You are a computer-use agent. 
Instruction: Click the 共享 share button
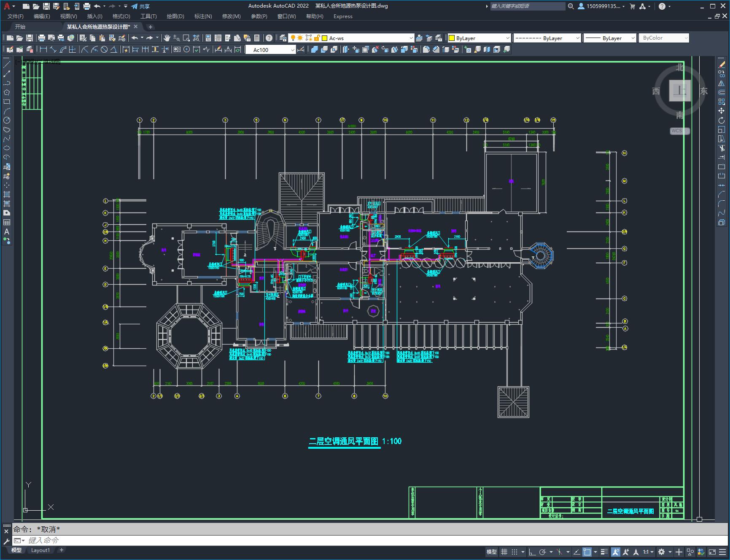(x=140, y=6)
